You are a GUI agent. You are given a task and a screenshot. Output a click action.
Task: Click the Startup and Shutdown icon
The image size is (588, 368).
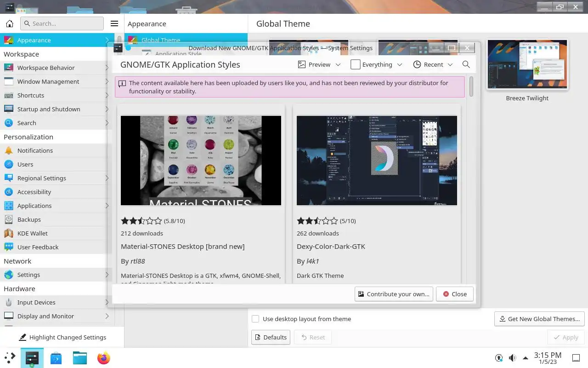coord(8,109)
